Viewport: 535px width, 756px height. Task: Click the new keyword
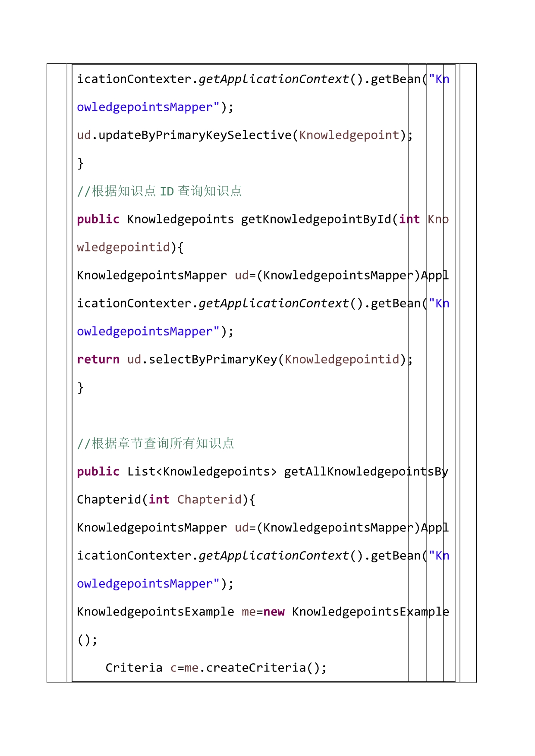(274, 612)
